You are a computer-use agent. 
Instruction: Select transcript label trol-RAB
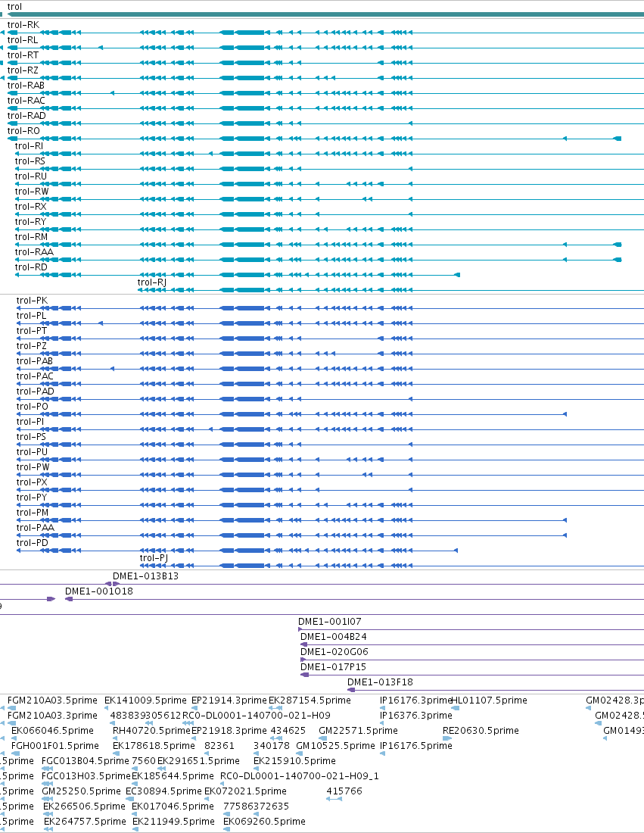point(26,86)
